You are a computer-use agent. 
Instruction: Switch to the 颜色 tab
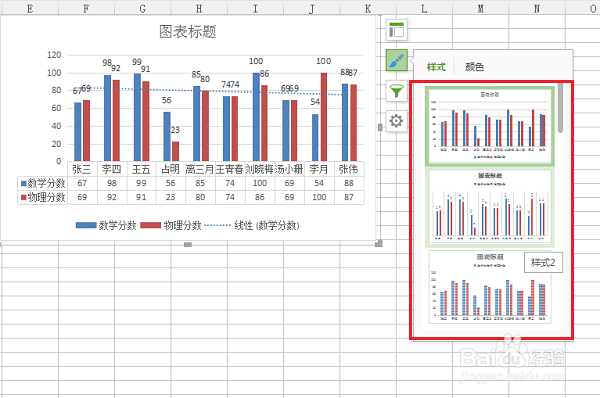474,67
